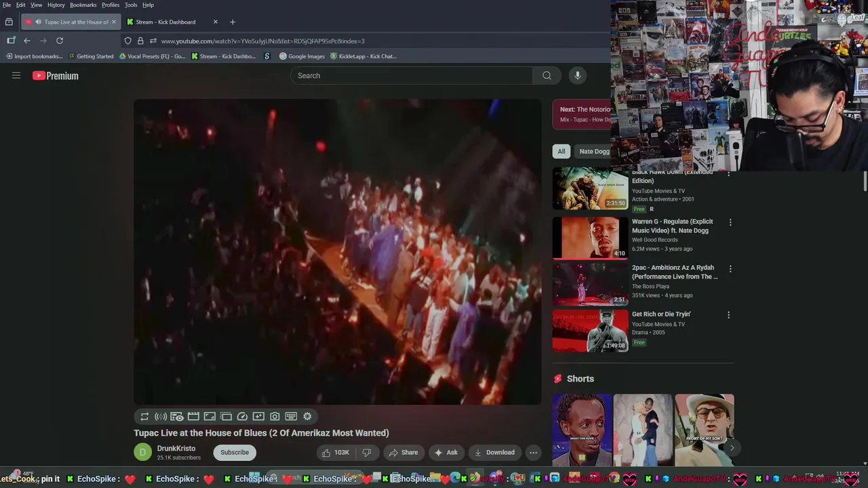Viewport: 868px width, 488px height.
Task: Open more actions three-dot button by Download
Action: tap(534, 452)
